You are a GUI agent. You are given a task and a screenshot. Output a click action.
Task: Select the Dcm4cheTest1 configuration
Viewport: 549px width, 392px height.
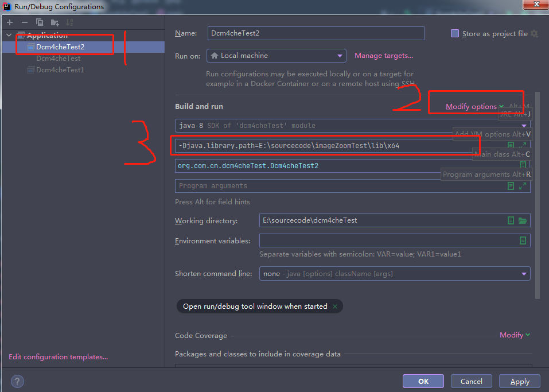coord(60,70)
